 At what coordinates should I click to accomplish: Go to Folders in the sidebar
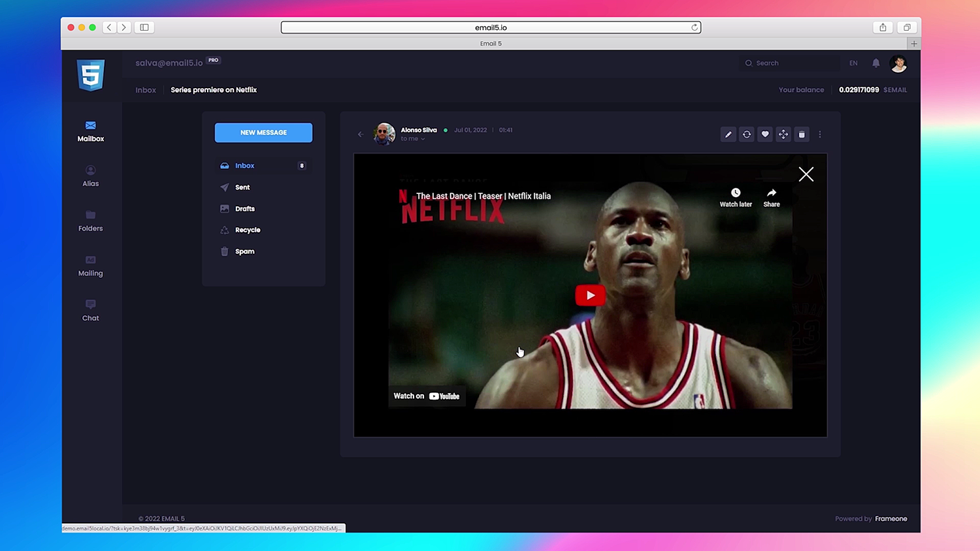91,221
